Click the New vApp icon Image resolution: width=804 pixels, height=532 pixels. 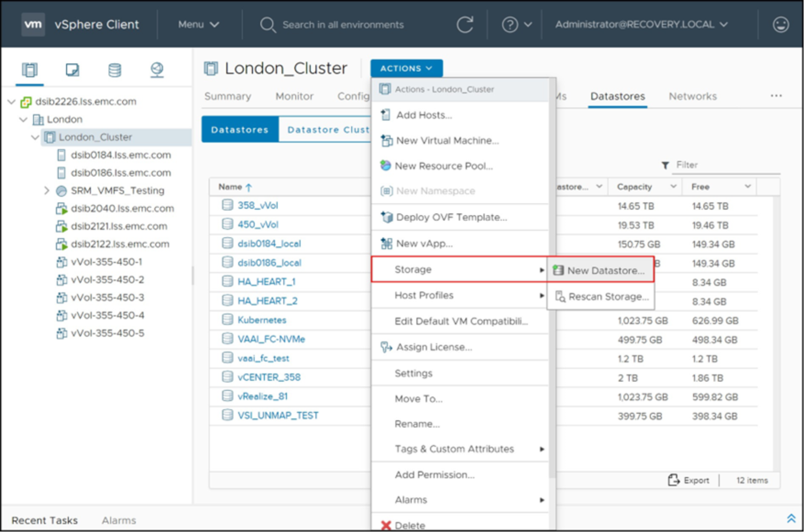[x=386, y=243]
